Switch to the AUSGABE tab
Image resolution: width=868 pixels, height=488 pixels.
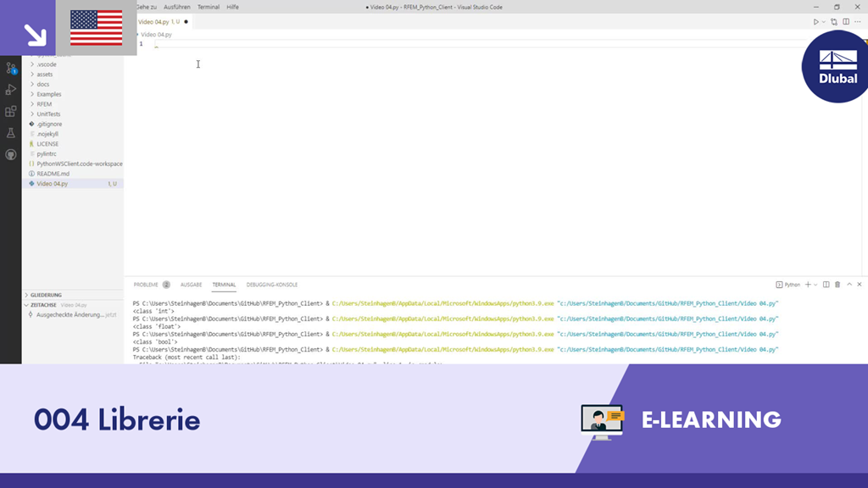point(191,285)
